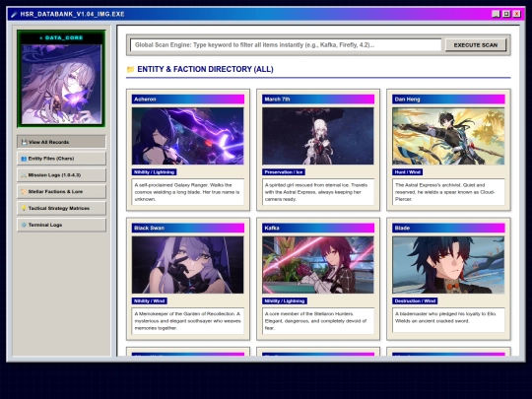Image resolution: width=532 pixels, height=399 pixels.
Task: Click the folder icon beside Entity & Faction Directory
Action: (130, 70)
